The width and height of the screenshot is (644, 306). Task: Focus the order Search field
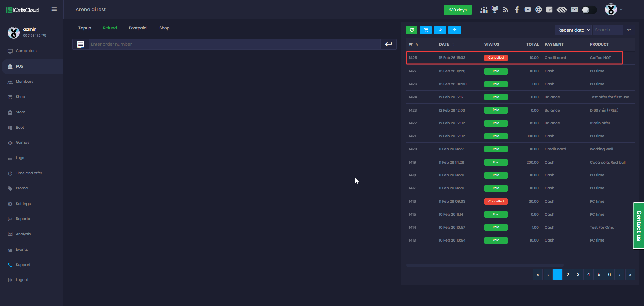click(608, 30)
